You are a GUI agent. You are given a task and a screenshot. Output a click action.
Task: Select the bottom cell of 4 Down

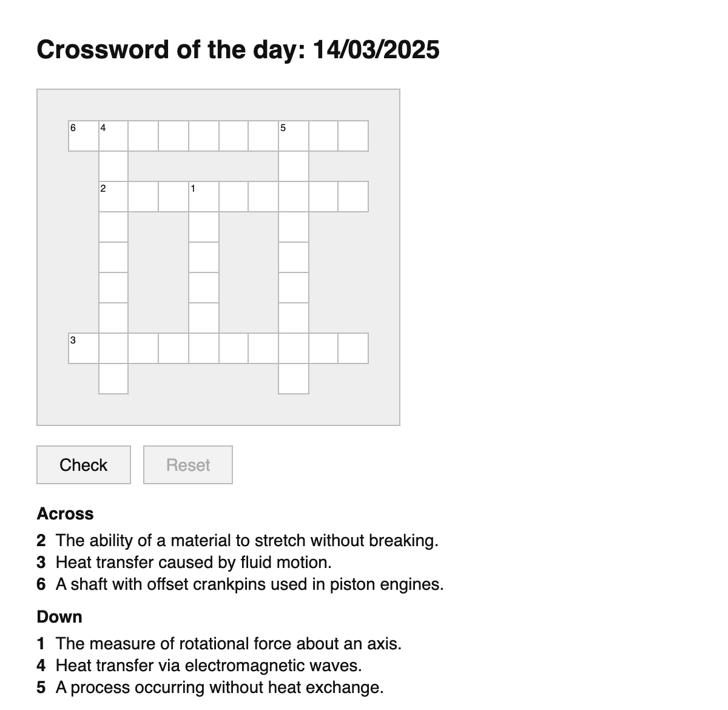pyautogui.click(x=113, y=379)
